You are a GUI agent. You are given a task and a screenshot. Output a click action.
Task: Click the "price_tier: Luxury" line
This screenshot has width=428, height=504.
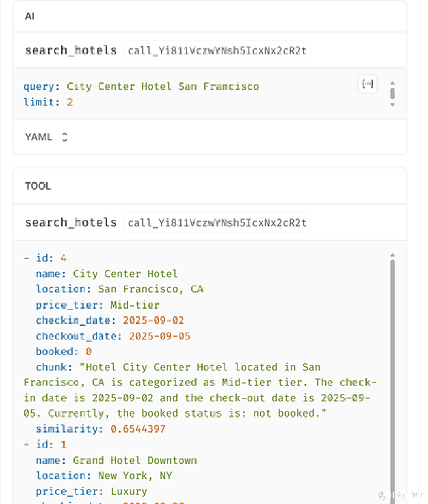92,491
